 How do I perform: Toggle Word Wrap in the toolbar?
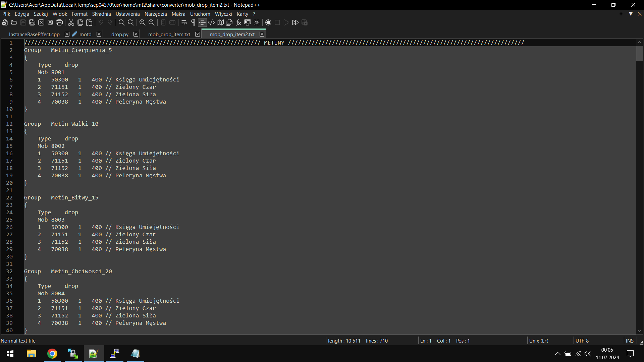point(184,22)
